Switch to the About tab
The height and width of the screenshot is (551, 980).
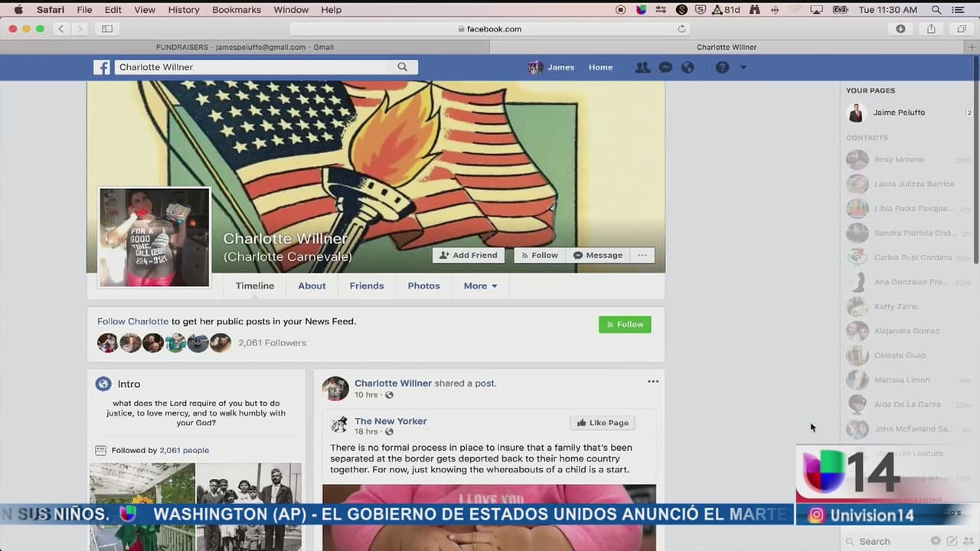tap(312, 286)
